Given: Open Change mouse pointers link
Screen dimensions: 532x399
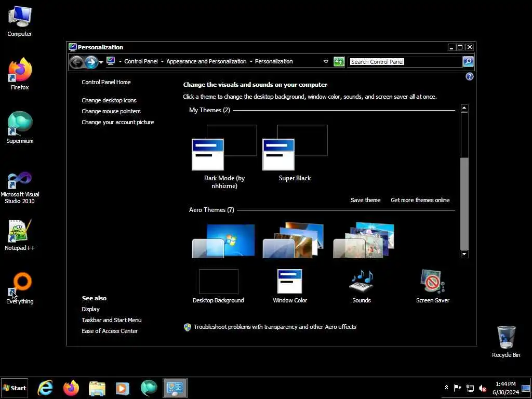Looking at the screenshot, I should pos(111,111).
